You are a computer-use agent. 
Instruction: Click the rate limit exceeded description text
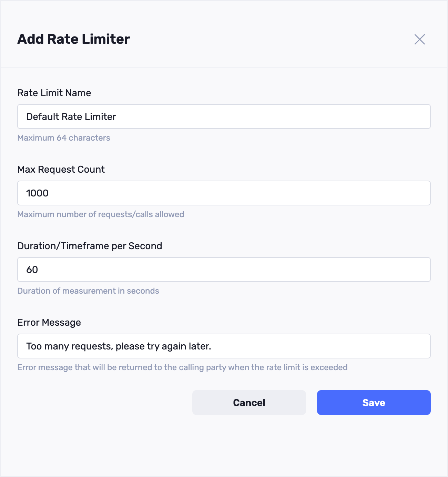pos(182,367)
